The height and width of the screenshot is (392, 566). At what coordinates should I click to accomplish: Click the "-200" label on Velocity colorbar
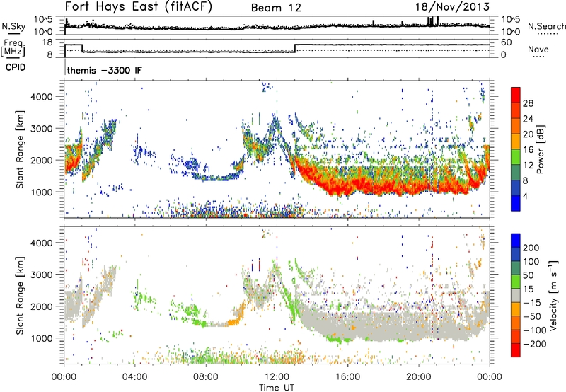[535, 344]
